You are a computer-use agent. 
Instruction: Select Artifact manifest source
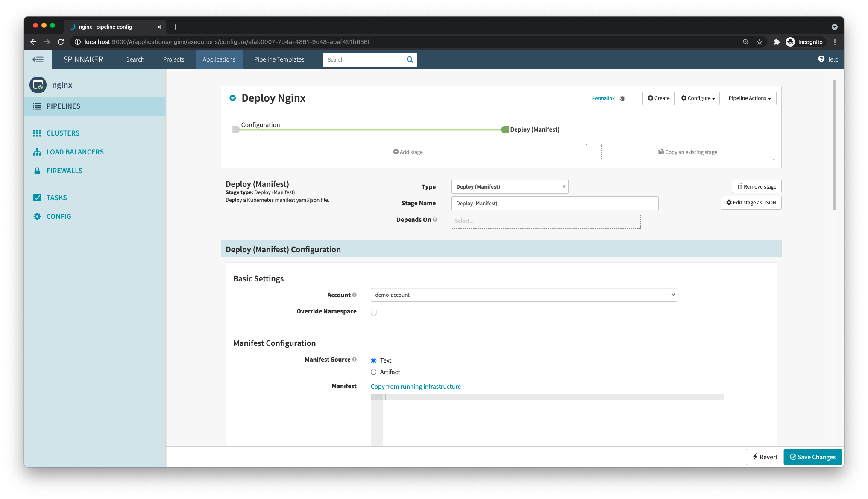click(x=374, y=372)
